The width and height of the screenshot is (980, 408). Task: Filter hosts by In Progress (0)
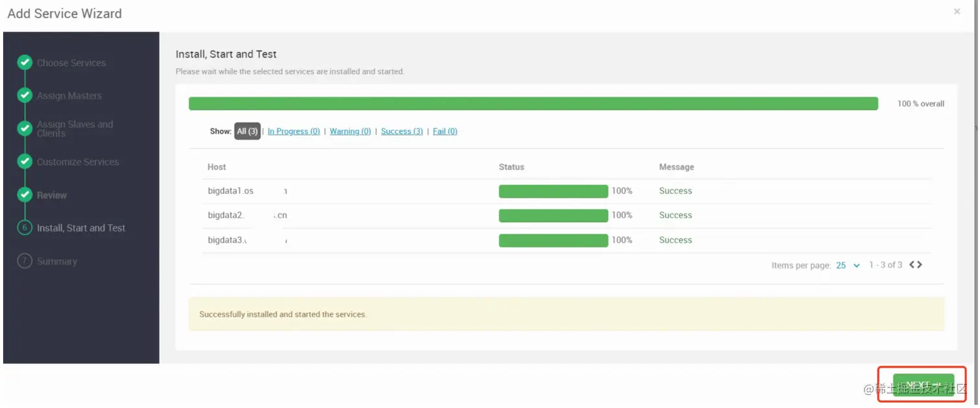[294, 131]
